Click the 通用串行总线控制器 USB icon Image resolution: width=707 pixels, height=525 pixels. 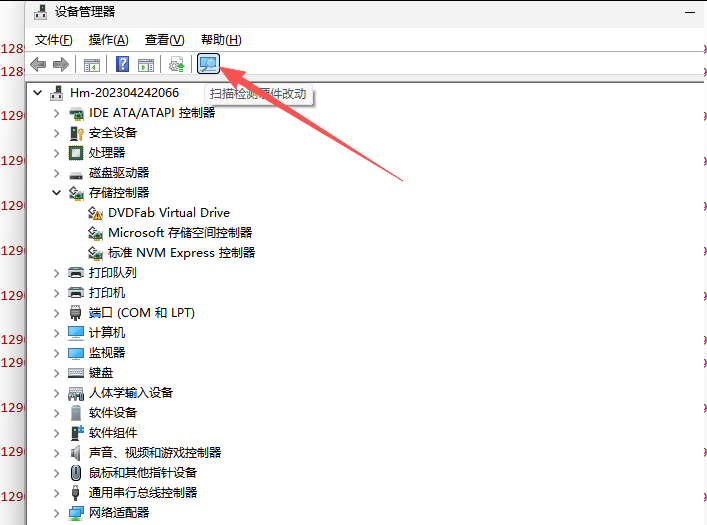75,493
